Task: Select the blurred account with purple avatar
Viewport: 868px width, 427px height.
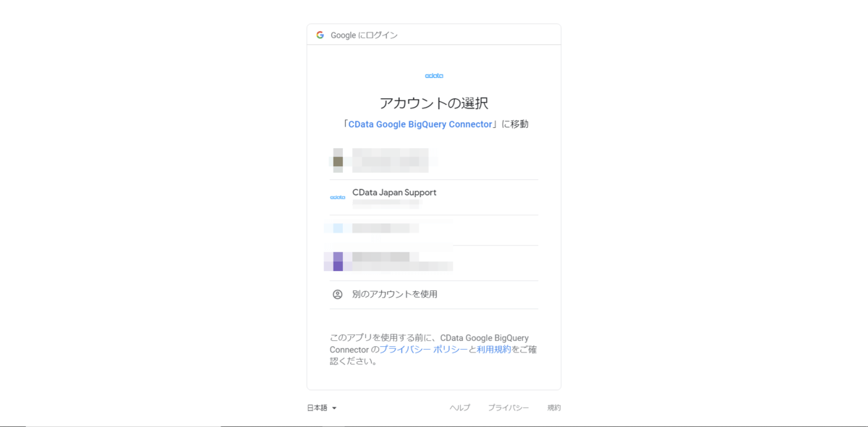Action: [434, 263]
